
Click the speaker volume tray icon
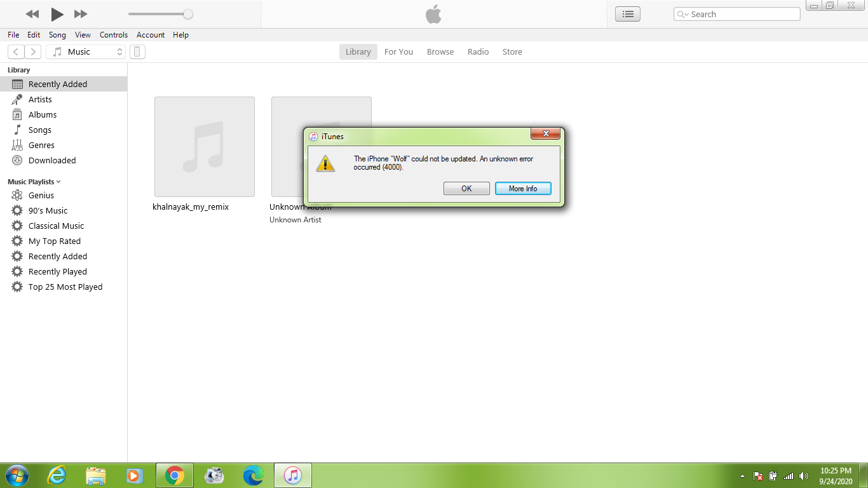(x=804, y=476)
